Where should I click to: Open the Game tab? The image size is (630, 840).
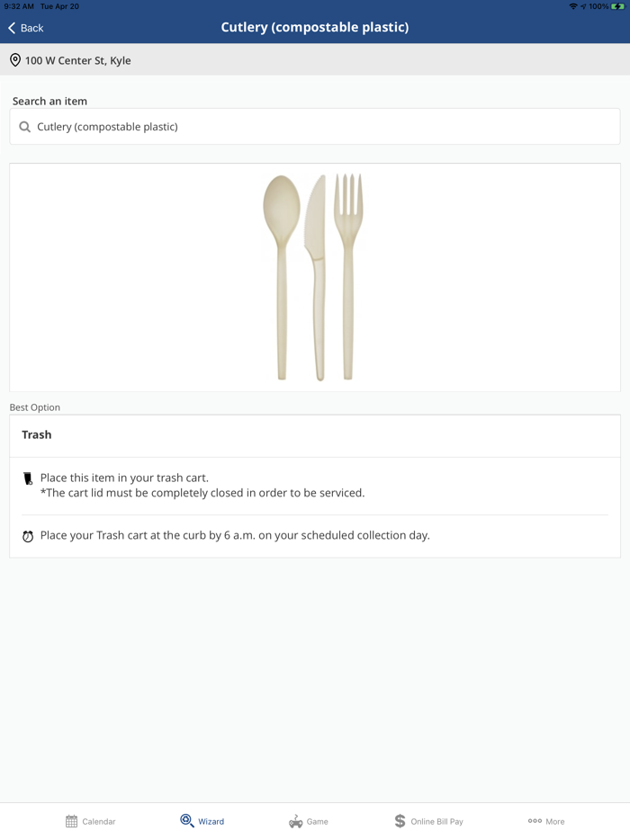click(308, 821)
